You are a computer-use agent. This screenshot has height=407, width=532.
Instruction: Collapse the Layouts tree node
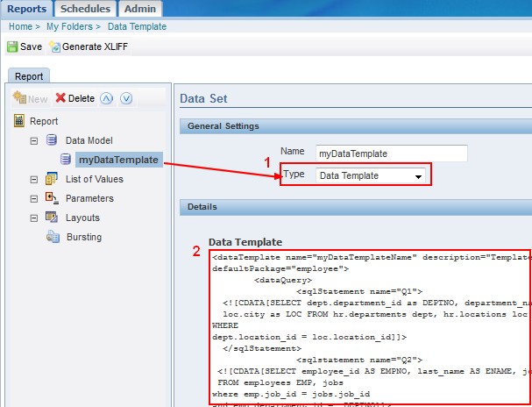tap(34, 218)
